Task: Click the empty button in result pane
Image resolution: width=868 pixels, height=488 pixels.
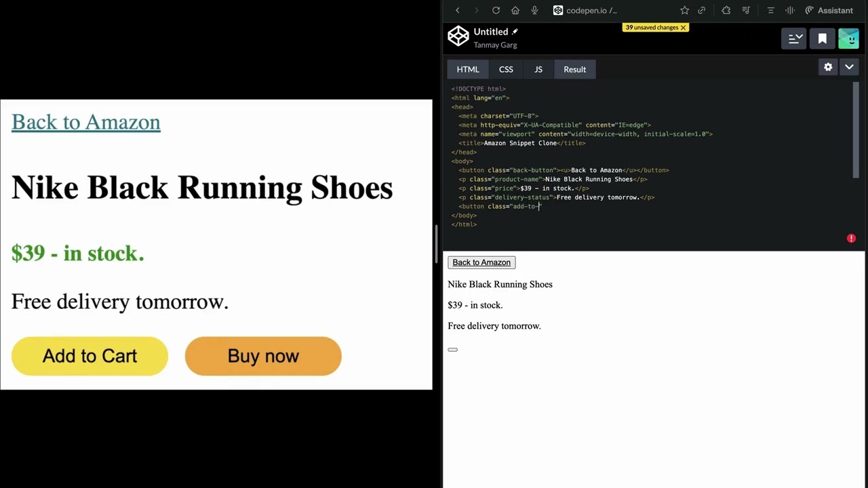Action: click(x=452, y=350)
